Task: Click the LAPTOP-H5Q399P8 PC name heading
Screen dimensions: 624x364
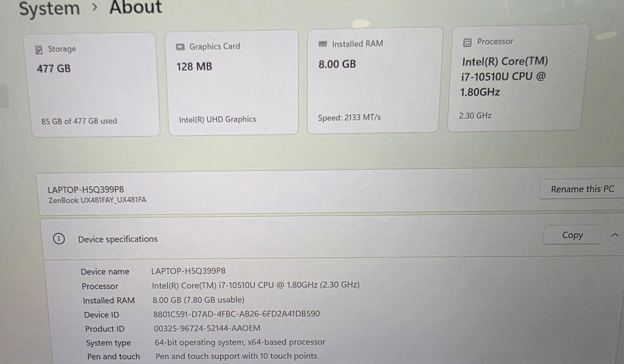Action: [x=86, y=189]
